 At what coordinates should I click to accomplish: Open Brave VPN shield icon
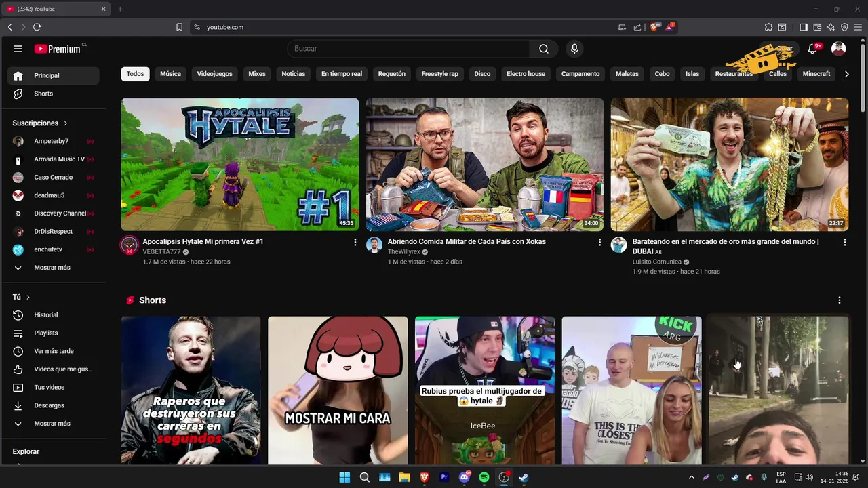point(844,27)
